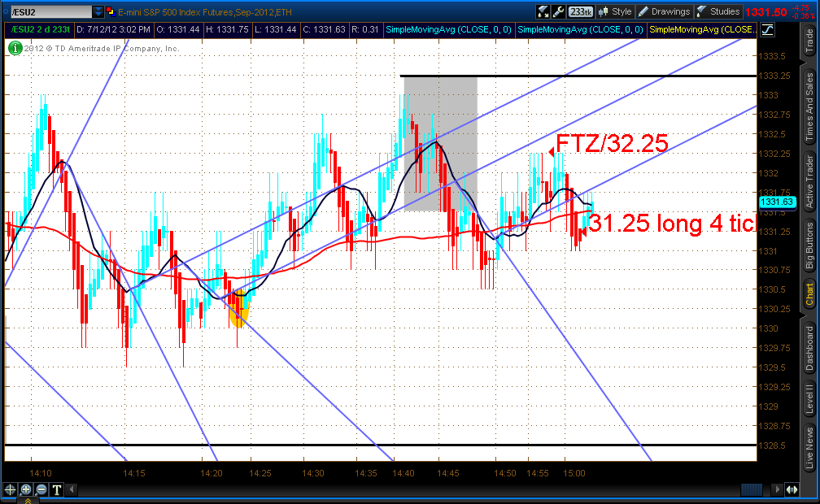The width and height of the screenshot is (820, 504).
Task: Open the Drawings menu
Action: pos(665,11)
